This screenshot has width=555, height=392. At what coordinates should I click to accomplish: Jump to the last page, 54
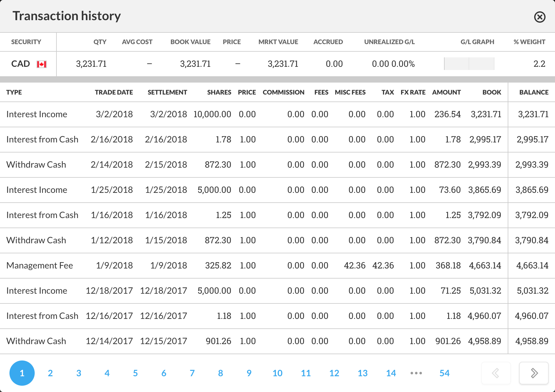pos(445,373)
